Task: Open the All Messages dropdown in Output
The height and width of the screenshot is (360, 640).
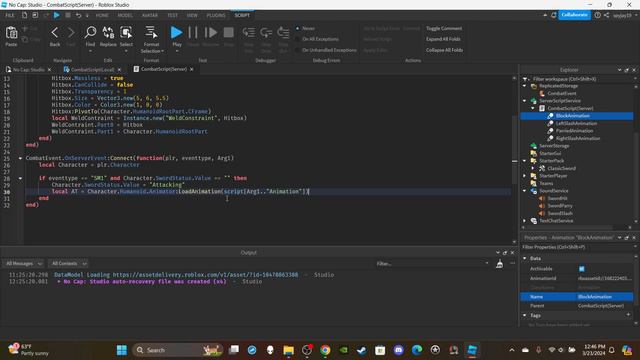Action: pyautogui.click(x=23, y=264)
